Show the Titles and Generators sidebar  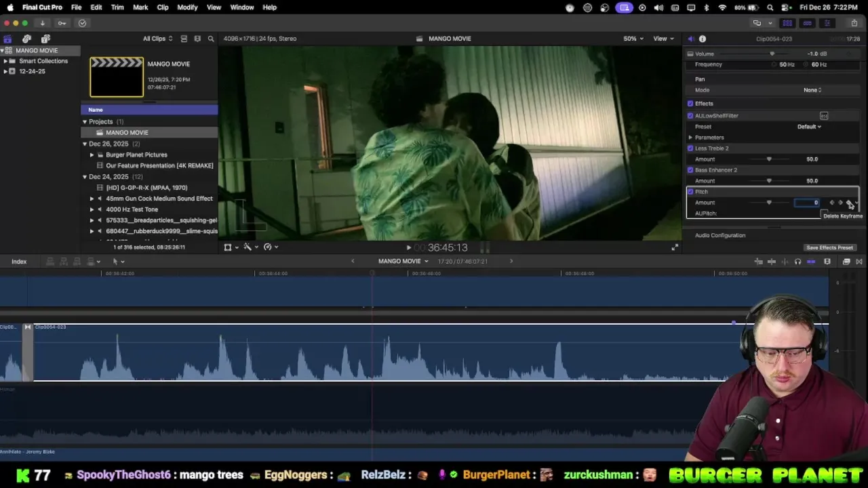tap(45, 39)
